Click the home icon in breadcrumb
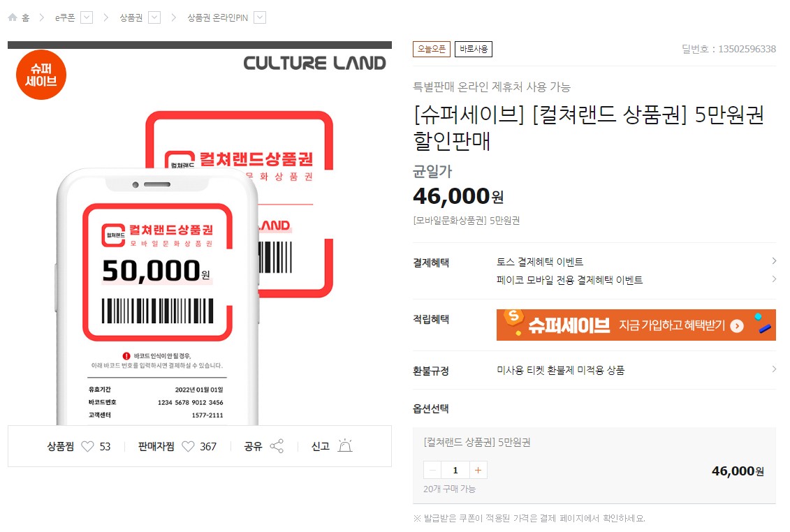Viewport: 790px width, 532px height. 13,17
